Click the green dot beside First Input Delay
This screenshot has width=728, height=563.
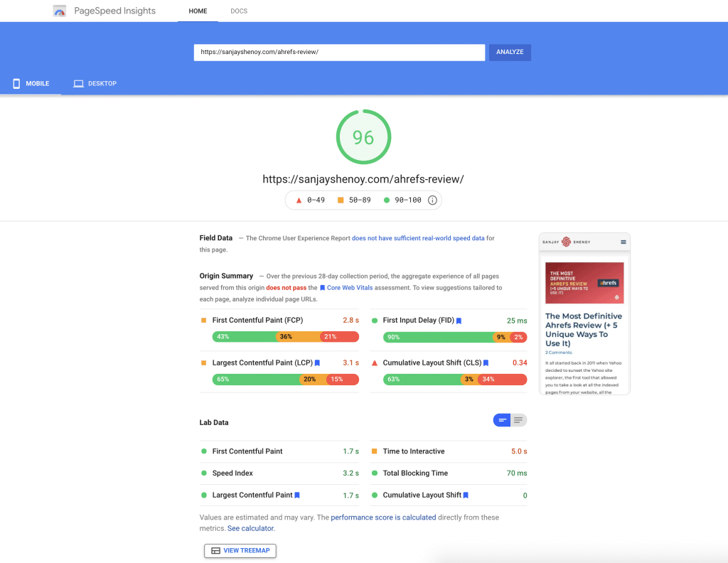374,321
